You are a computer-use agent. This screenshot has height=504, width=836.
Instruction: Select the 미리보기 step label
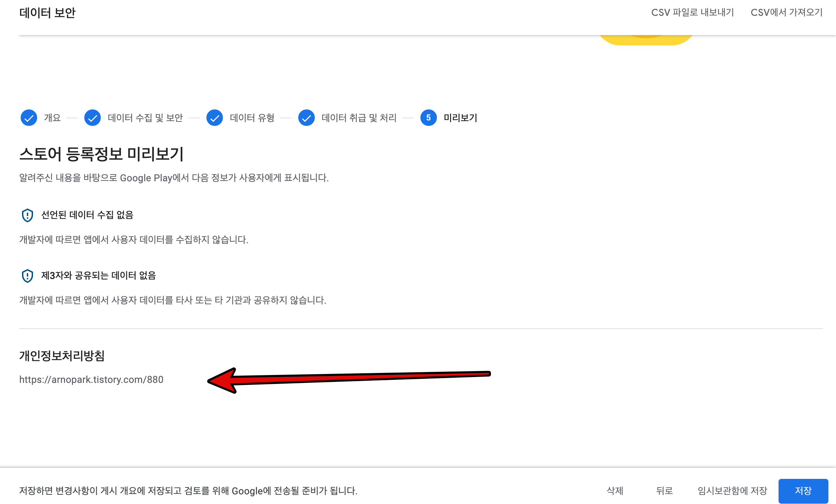point(460,118)
